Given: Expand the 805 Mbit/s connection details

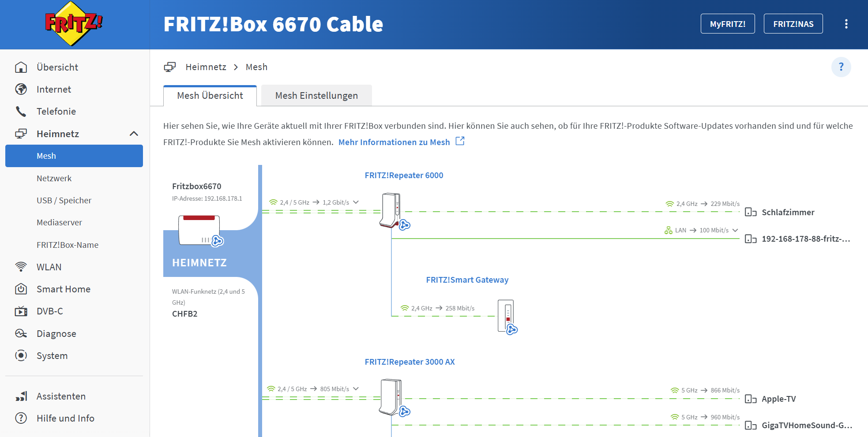Looking at the screenshot, I should point(356,389).
